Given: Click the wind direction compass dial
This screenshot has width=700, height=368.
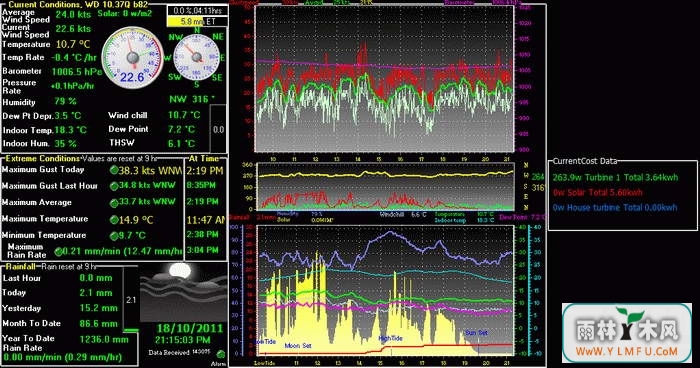Looking at the screenshot, I should tap(196, 57).
